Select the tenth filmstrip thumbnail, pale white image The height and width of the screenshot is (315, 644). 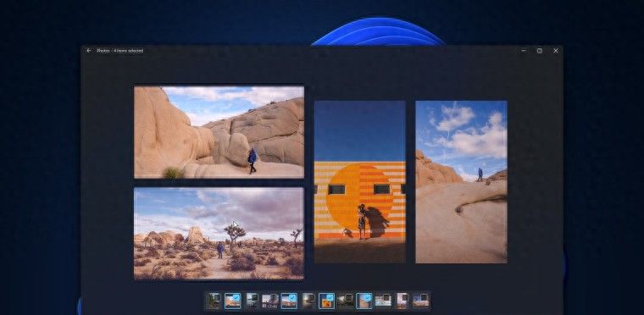[383, 301]
